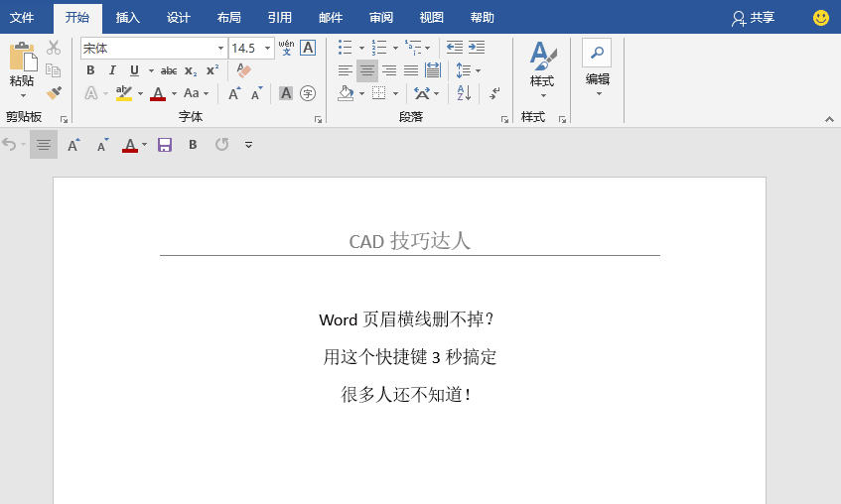Viewport: 841px width, 504px height.
Task: Switch to the 引用 References tab
Action: 279,18
